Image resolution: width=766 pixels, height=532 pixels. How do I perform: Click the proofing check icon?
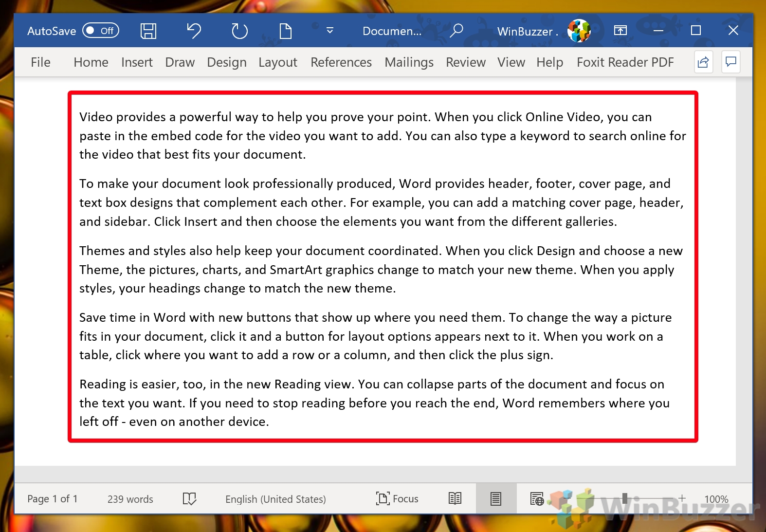[189, 499]
